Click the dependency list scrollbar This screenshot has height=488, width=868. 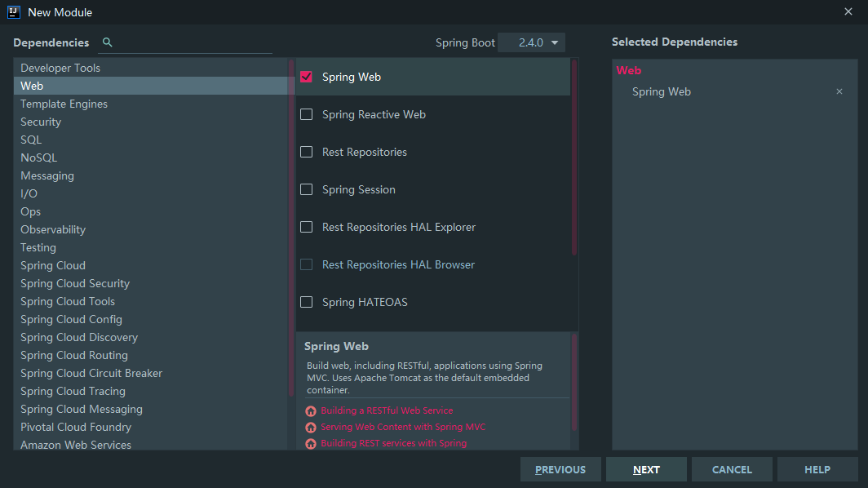[x=574, y=157]
